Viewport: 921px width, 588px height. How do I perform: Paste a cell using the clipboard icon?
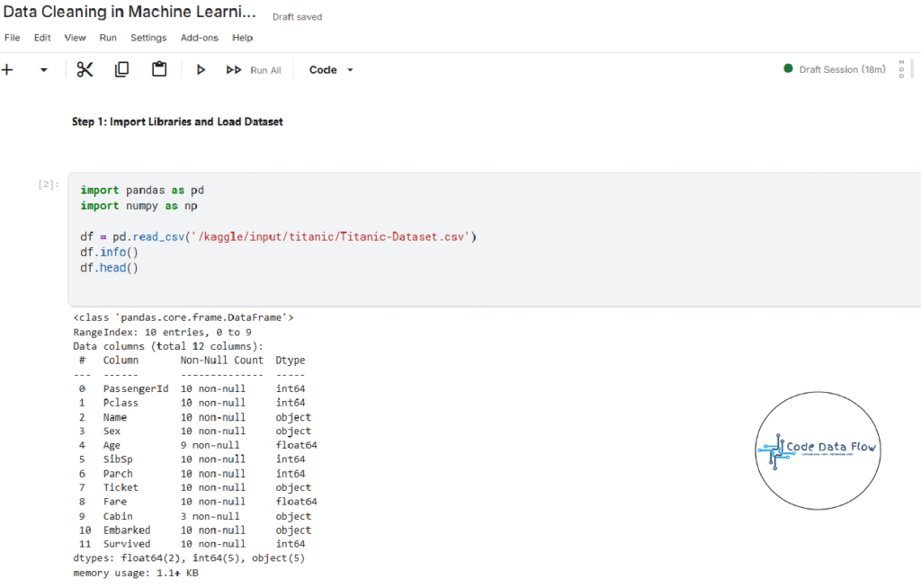pos(159,70)
